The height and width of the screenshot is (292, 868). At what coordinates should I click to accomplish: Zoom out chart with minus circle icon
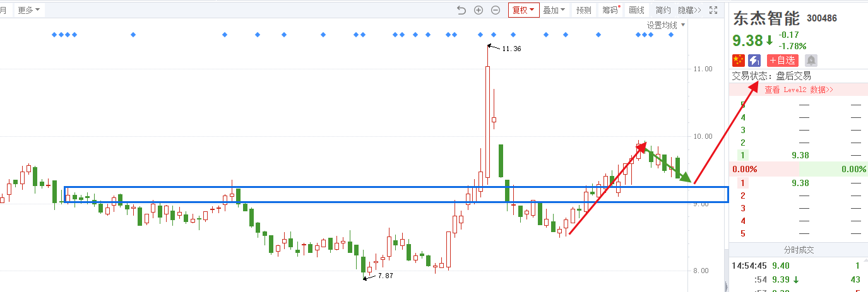[496, 10]
